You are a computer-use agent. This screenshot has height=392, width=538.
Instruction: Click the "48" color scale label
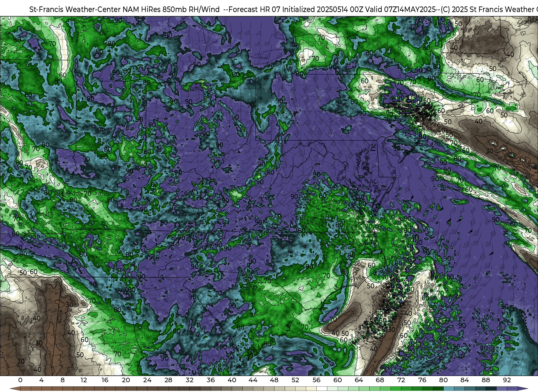[x=274, y=380]
